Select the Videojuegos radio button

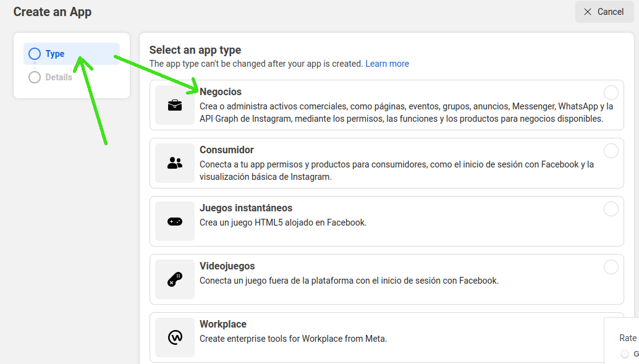[x=611, y=268]
